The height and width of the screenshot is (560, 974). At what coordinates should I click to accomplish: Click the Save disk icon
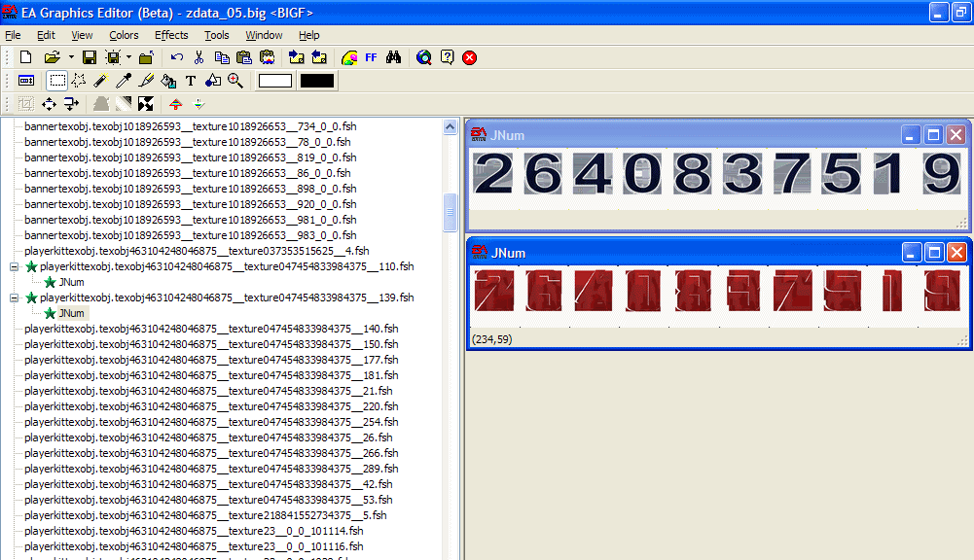coord(89,58)
